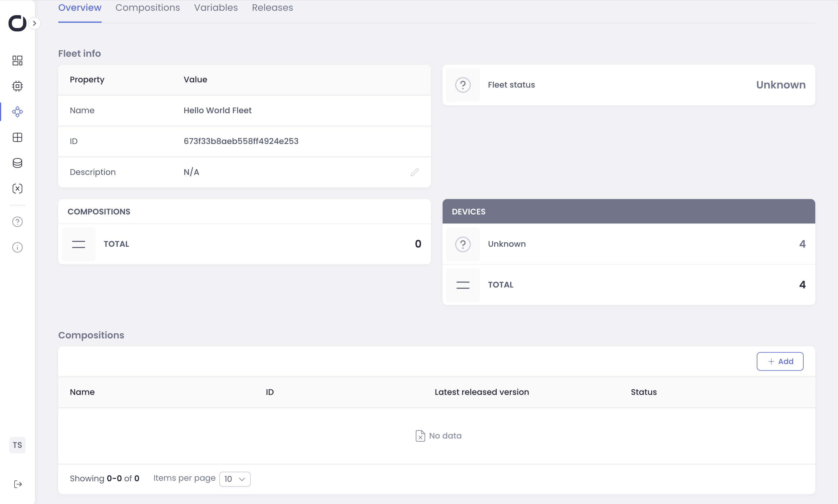Image resolution: width=838 pixels, height=504 pixels.
Task: Click the info circle sidebar icon
Action: 17,247
